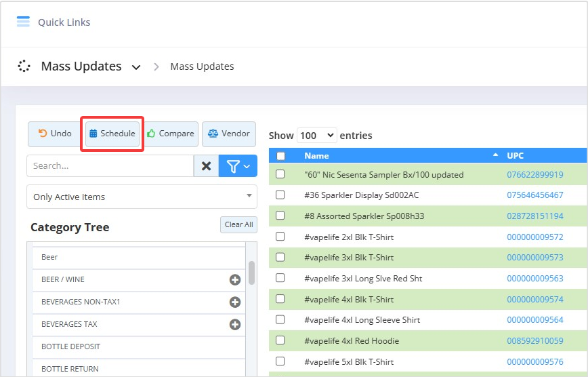Click item name #vapelife 3xl Long Slve Red Sht
This screenshot has width=588, height=377.
coord(363,279)
